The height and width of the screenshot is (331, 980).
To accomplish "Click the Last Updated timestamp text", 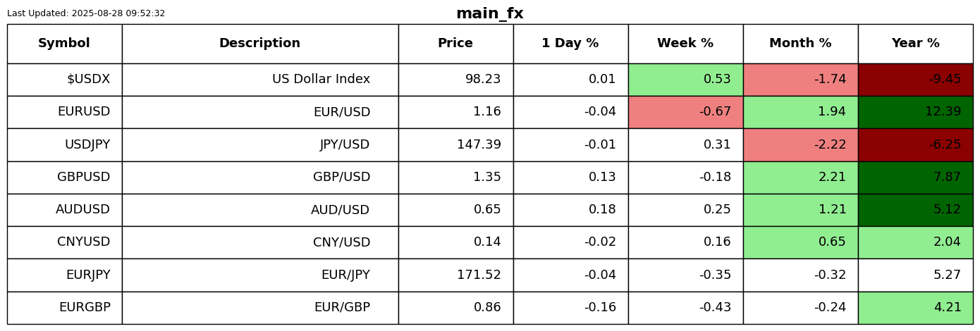I will coord(86,13).
